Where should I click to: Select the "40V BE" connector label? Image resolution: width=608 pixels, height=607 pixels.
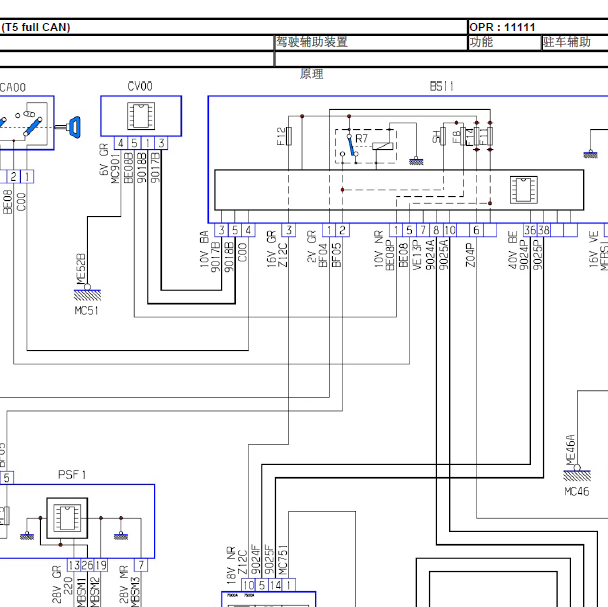point(513,250)
